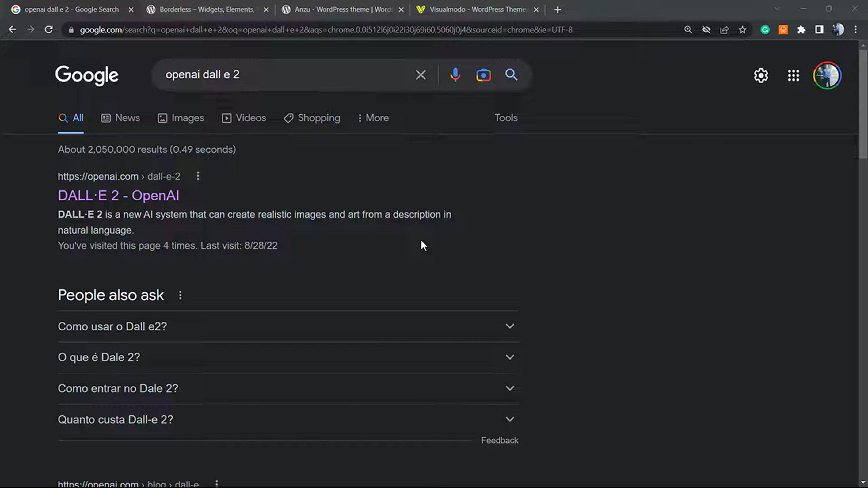Expand 'Como entrar no Dale 2?' question
This screenshot has width=868, height=488.
coord(288,389)
